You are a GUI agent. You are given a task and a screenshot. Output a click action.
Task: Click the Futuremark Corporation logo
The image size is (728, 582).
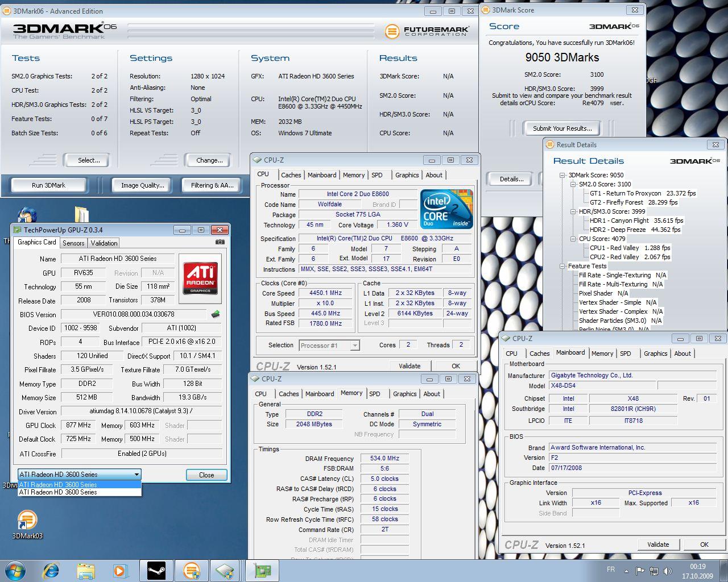(427, 31)
